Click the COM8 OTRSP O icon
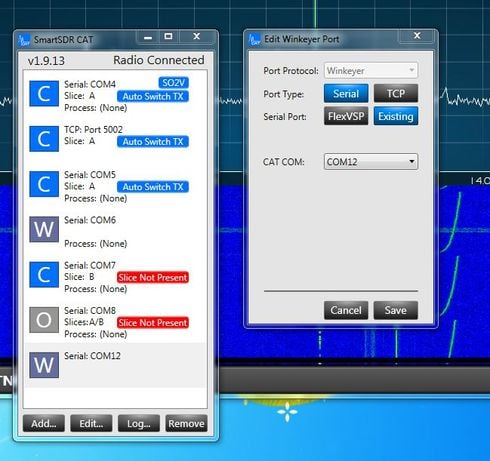The image size is (490, 461). 44,320
